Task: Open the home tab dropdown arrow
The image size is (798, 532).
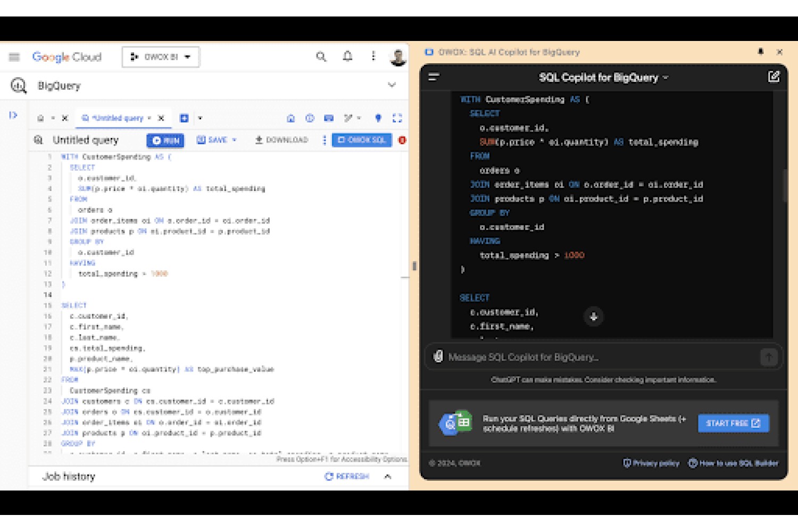Action: point(53,118)
